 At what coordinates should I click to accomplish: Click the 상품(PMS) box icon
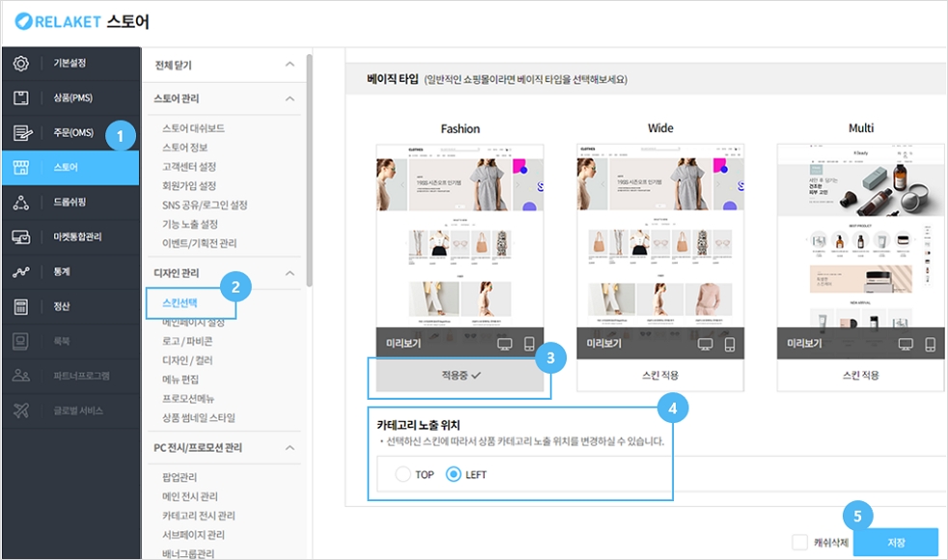click(21, 98)
